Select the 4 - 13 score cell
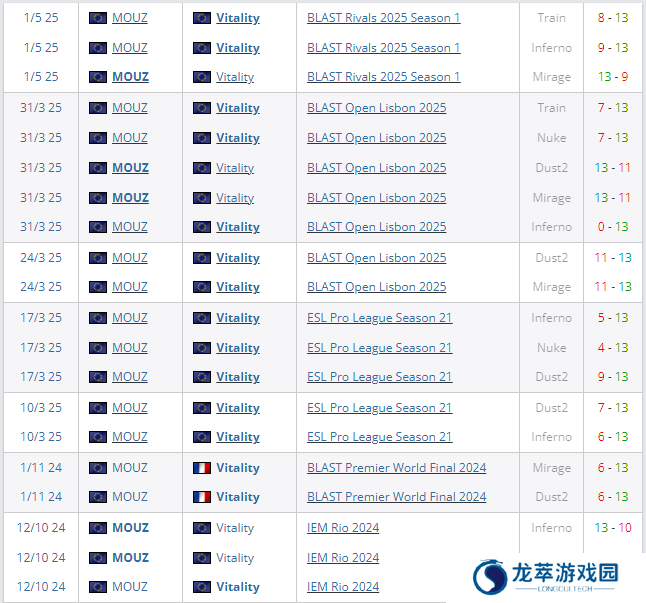This screenshot has width=646, height=603. [613, 348]
